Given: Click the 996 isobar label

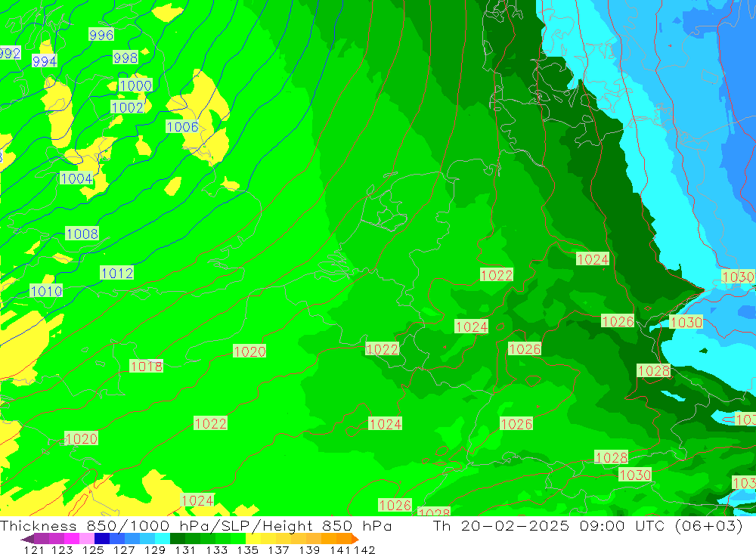Looking at the screenshot, I should [101, 35].
